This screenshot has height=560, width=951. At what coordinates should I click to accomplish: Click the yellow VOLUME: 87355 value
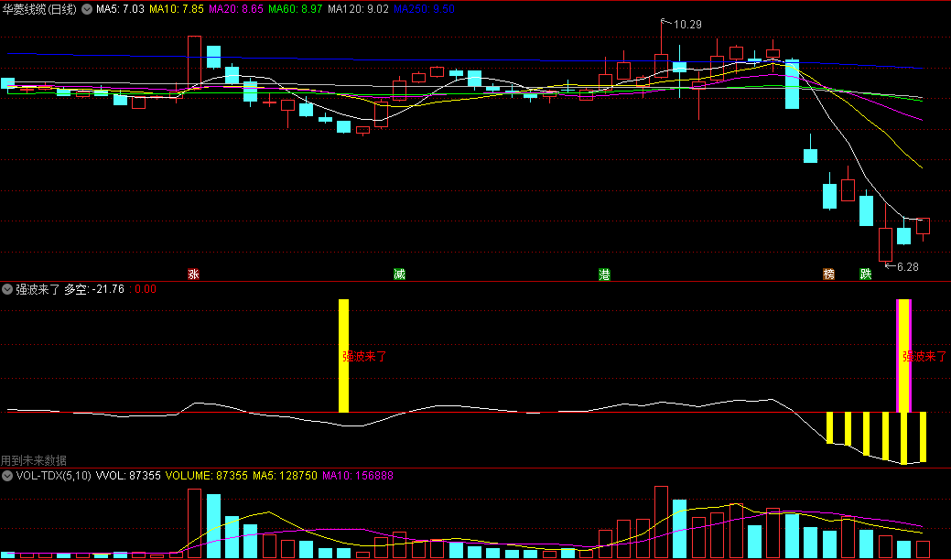coord(206,476)
